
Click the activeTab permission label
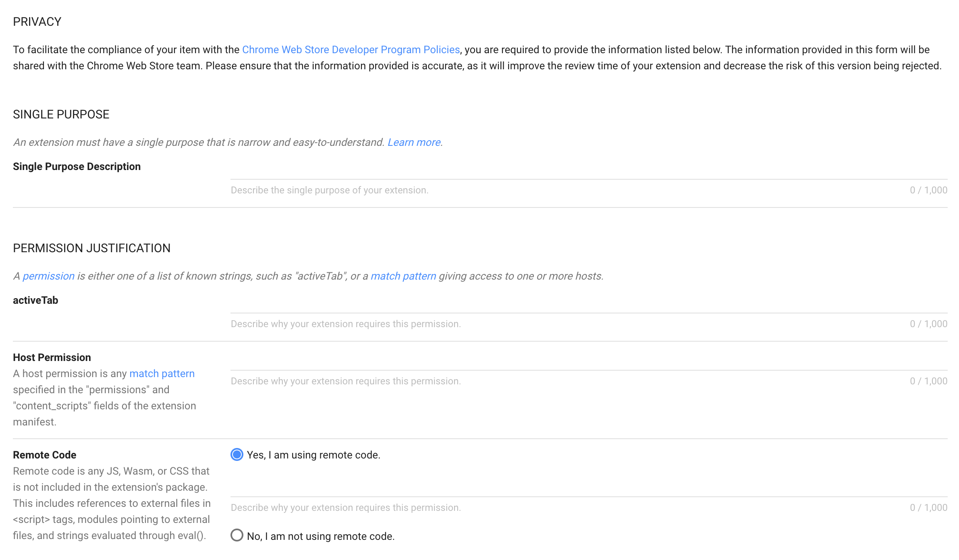[35, 300]
